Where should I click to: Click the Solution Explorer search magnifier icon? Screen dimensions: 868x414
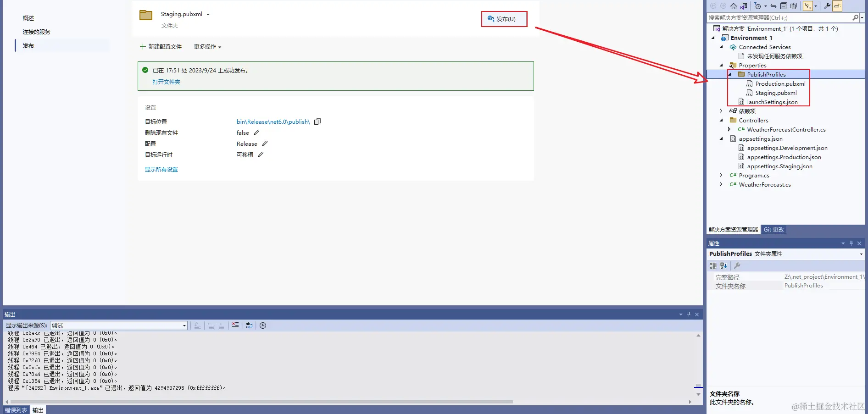coord(855,17)
